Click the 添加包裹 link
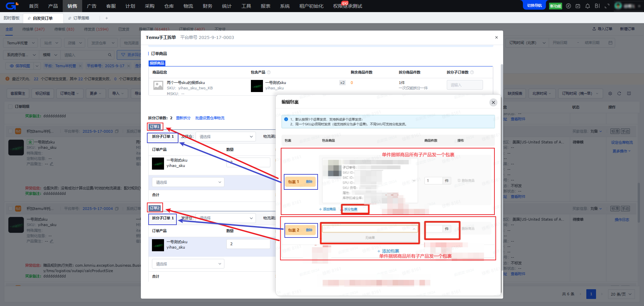The image size is (644, 306). (388, 251)
